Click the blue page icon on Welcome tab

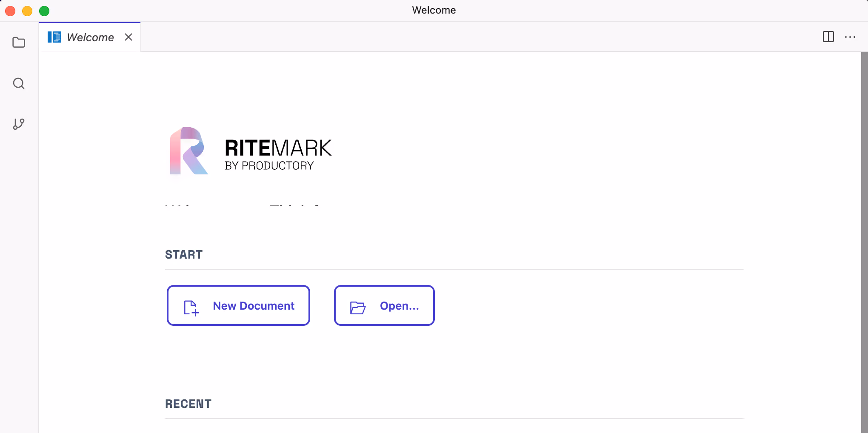pyautogui.click(x=54, y=37)
